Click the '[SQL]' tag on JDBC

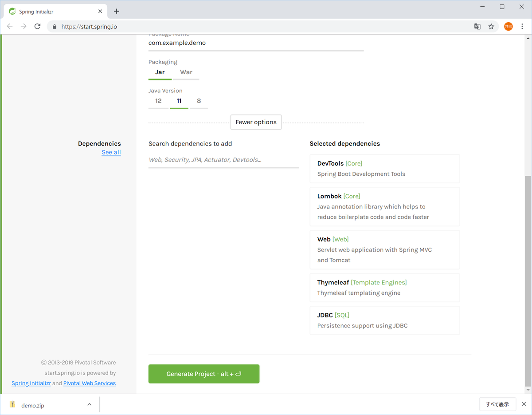[342, 315]
